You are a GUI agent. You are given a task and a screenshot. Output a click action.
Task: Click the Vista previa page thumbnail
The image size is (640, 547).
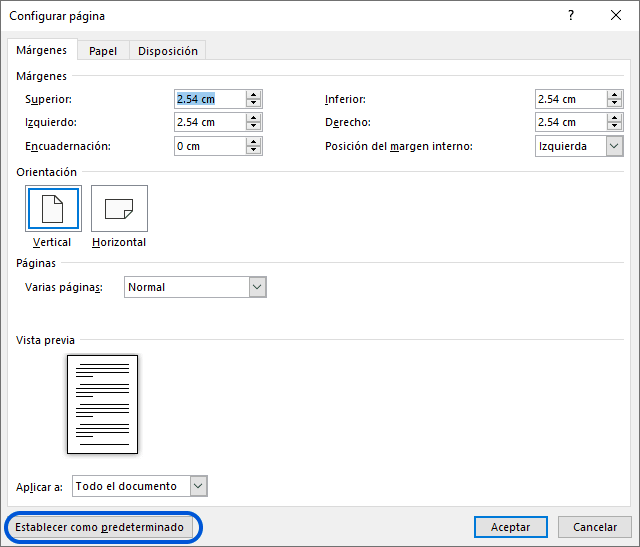[x=102, y=404]
